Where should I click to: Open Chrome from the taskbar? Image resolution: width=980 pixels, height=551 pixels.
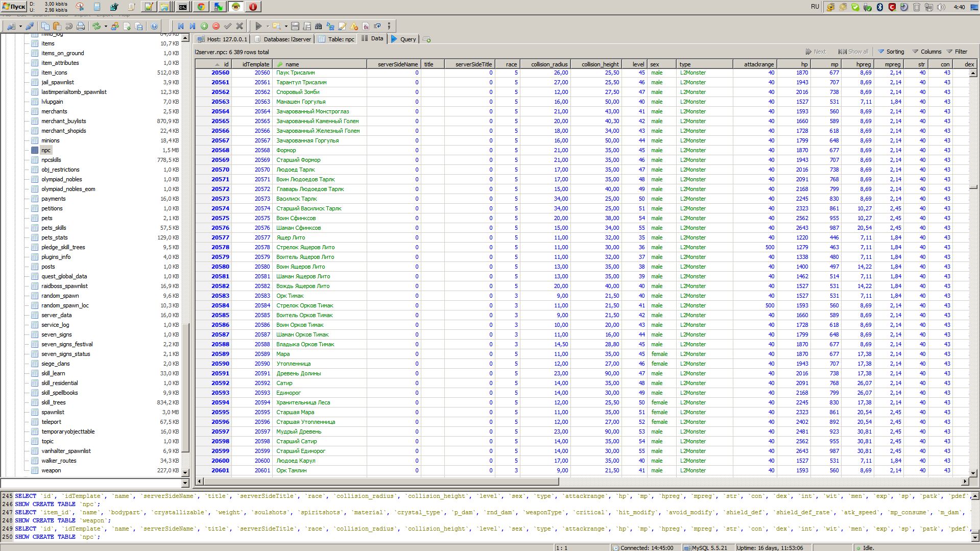tap(201, 7)
